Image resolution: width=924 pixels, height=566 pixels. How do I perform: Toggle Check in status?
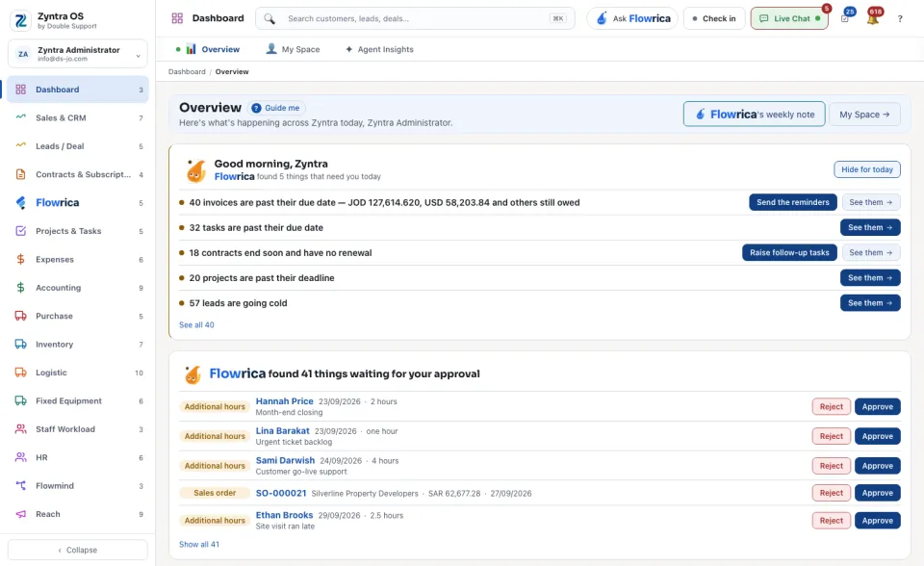point(714,19)
